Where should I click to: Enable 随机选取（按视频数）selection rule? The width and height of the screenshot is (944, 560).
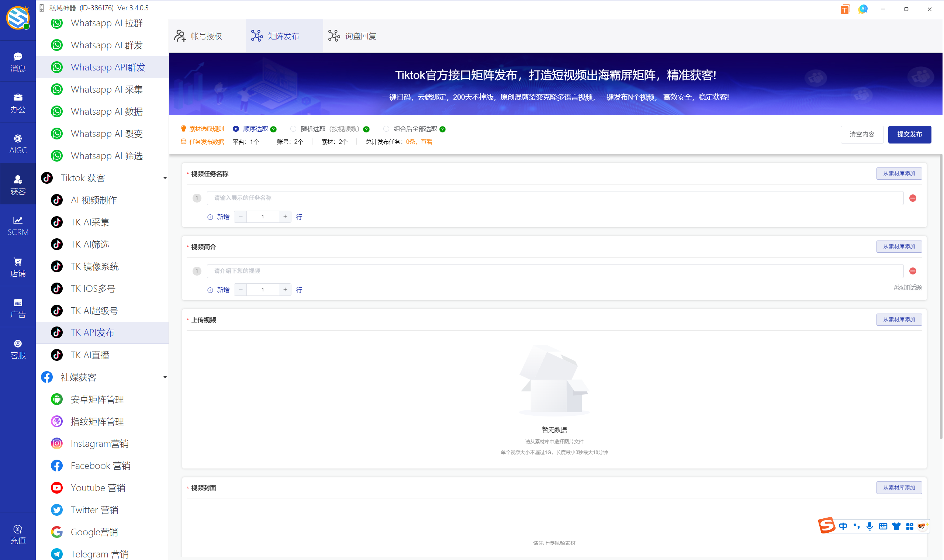pyautogui.click(x=293, y=129)
